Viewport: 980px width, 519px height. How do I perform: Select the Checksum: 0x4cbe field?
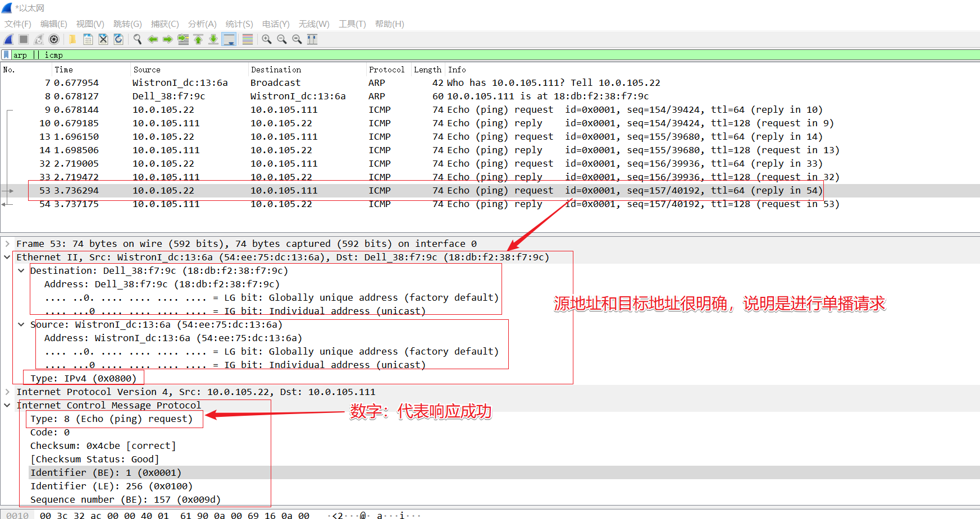(x=103, y=445)
